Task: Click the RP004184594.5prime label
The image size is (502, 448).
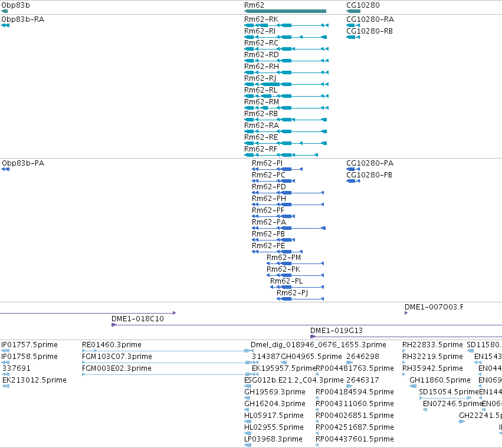Action: [x=355, y=392]
